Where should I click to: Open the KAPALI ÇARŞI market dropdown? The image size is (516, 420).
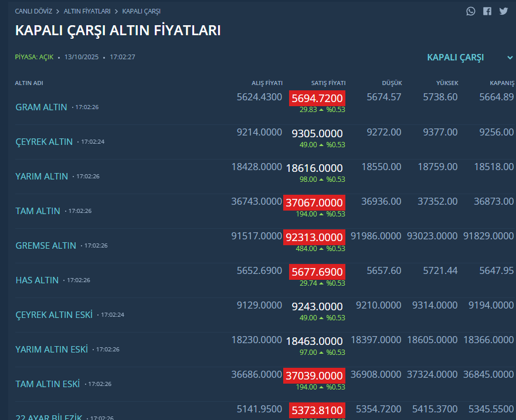456,57
